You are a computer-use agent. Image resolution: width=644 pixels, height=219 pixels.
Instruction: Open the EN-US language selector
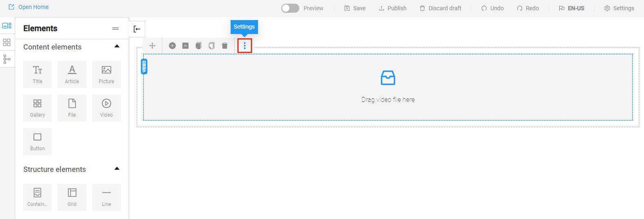point(572,8)
